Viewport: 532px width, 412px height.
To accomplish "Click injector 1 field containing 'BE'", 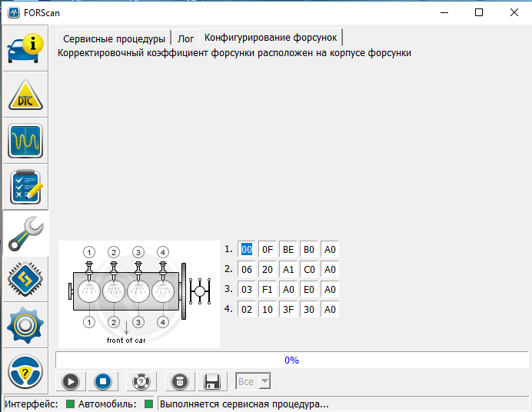I will [x=288, y=250].
